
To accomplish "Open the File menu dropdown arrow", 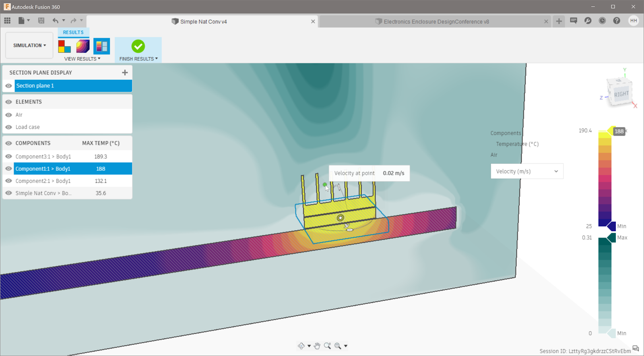I will point(29,21).
